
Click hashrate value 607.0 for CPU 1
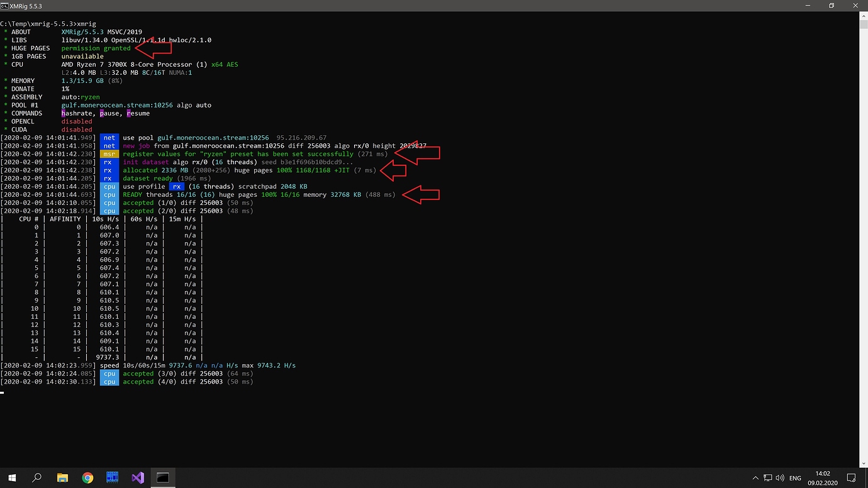tap(109, 236)
